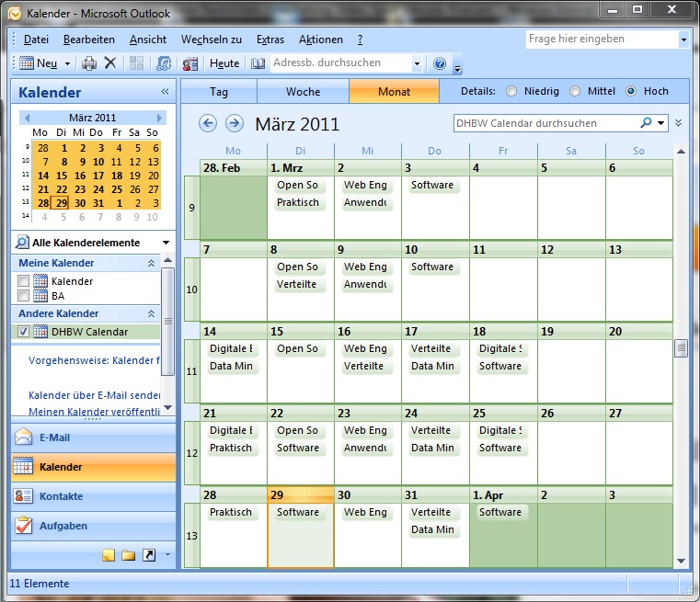Image resolution: width=700 pixels, height=602 pixels.
Task: Open E-Mail in the navigation pane
Action: (x=93, y=437)
